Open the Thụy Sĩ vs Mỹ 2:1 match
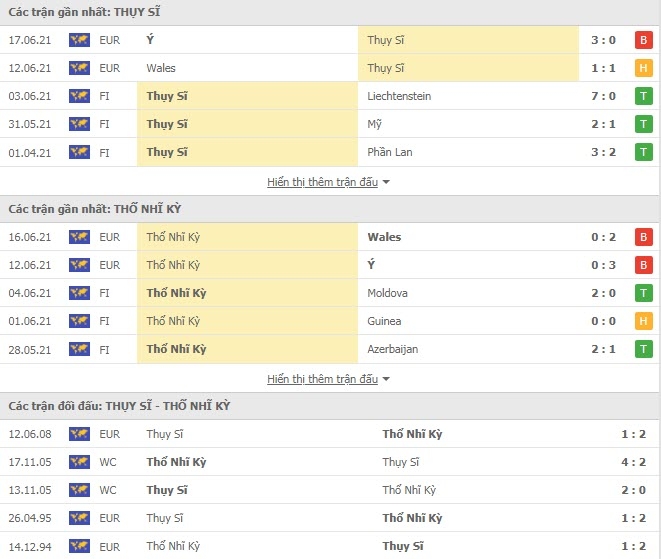661x559 pixels. pyautogui.click(x=330, y=124)
